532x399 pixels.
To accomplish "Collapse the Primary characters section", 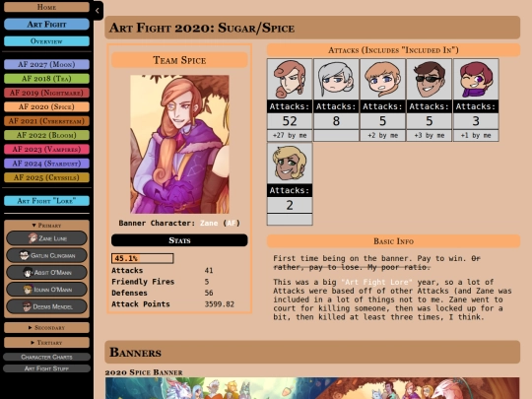I will [x=47, y=226].
